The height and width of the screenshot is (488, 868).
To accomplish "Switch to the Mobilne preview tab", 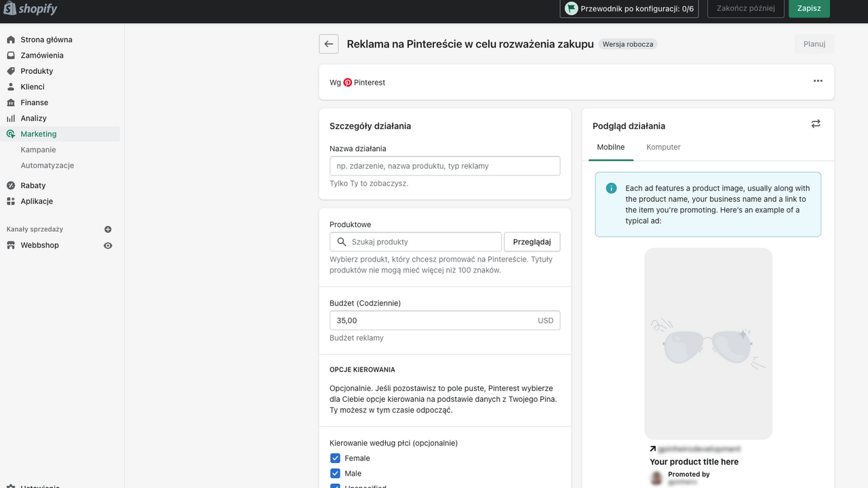I will (611, 147).
